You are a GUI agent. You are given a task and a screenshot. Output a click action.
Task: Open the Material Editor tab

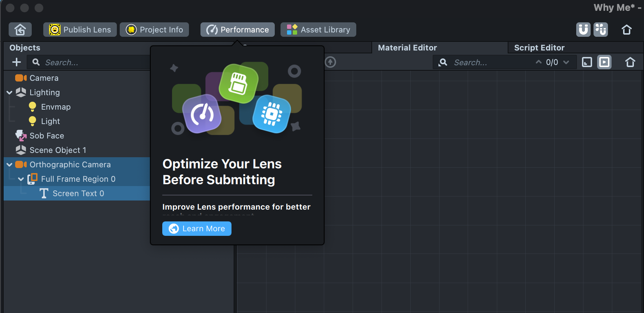407,48
